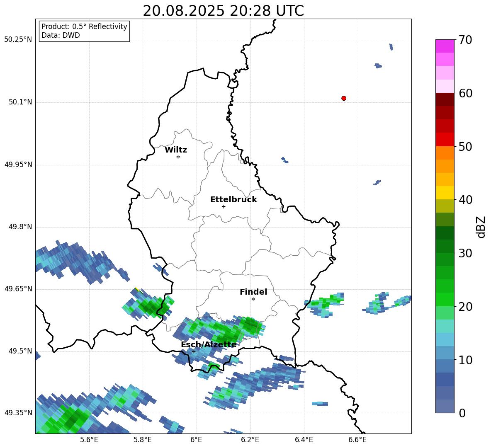
Task: Click the Wiltz city label
Action: click(176, 150)
